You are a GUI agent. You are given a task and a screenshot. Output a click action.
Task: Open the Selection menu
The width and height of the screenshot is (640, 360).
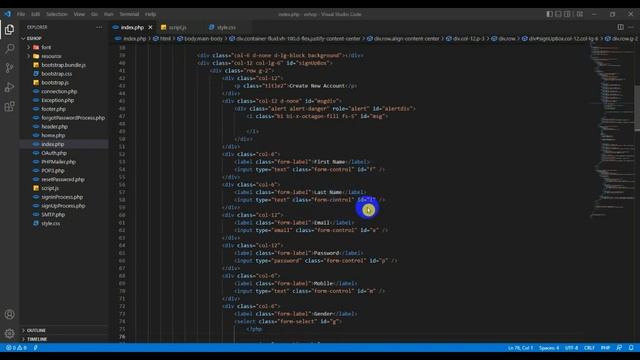(57, 14)
